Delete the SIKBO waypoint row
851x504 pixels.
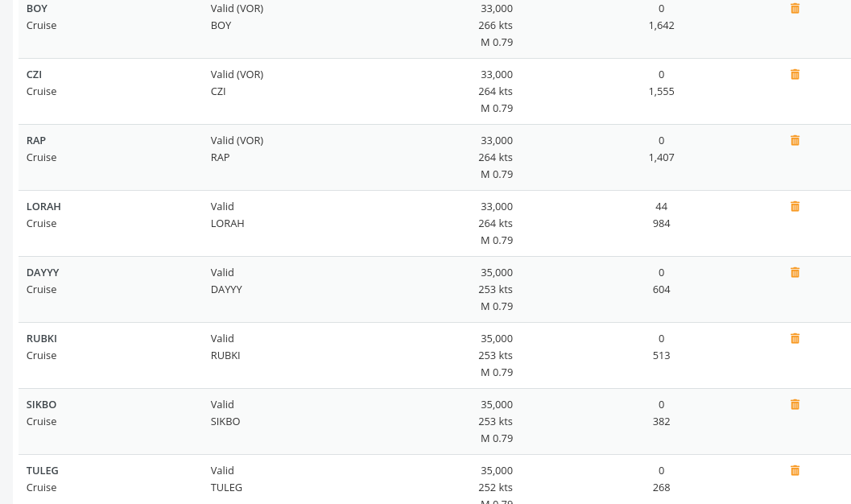coord(795,404)
